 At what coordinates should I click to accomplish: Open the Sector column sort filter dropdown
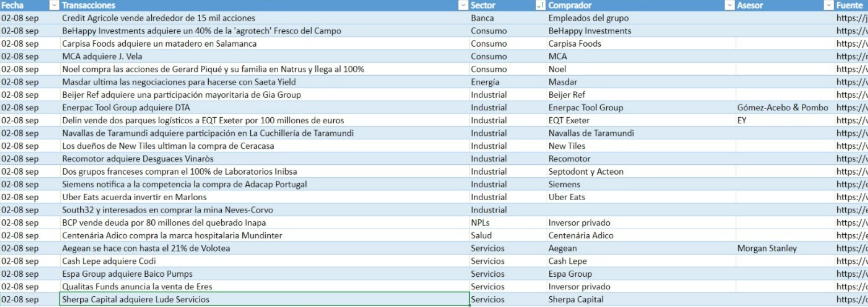click(x=540, y=5)
